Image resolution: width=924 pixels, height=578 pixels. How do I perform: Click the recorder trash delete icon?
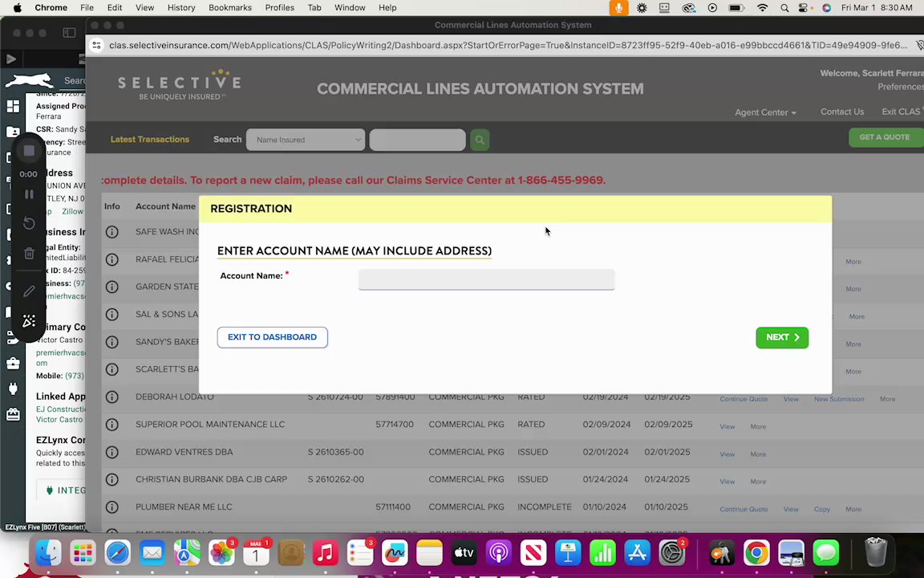point(29,254)
